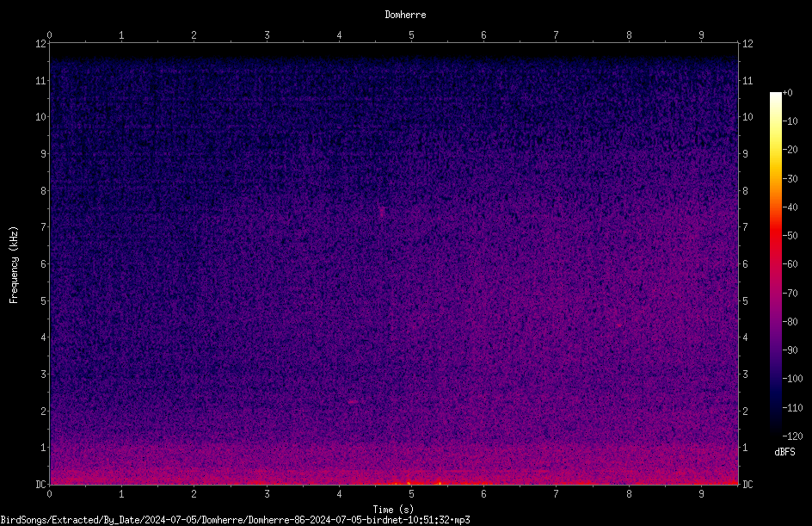Click the Domherre title text
This screenshot has width=812, height=526.
click(x=405, y=15)
